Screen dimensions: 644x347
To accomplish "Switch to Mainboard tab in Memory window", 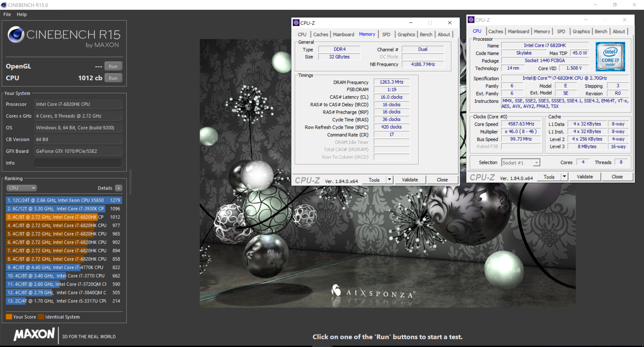I will [x=343, y=34].
